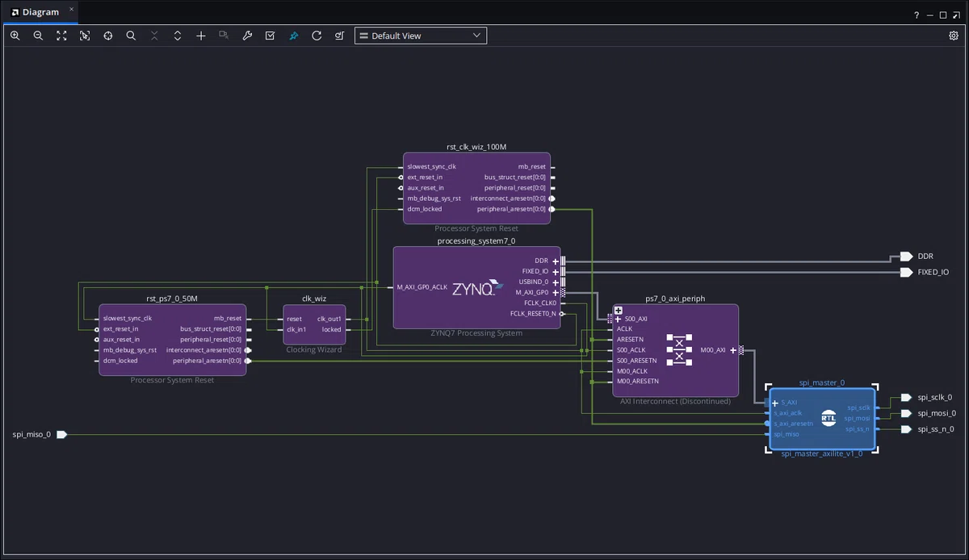
Task: Expand the S00_AXI interface on ps7_0_axi_periph
Action: (x=618, y=319)
